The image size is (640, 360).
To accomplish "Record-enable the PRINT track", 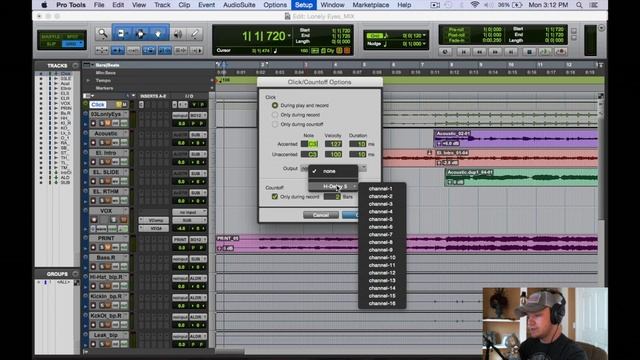I will (x=93, y=247).
